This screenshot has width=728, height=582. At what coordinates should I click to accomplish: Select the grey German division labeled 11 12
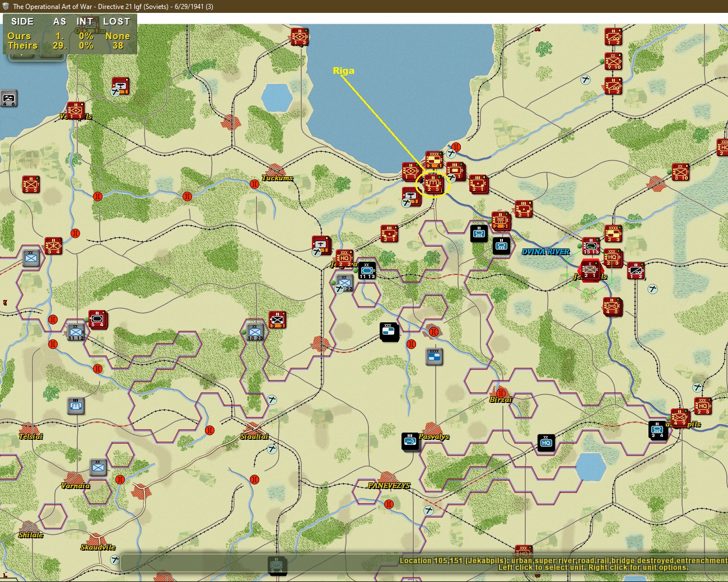pyautogui.click(x=76, y=332)
